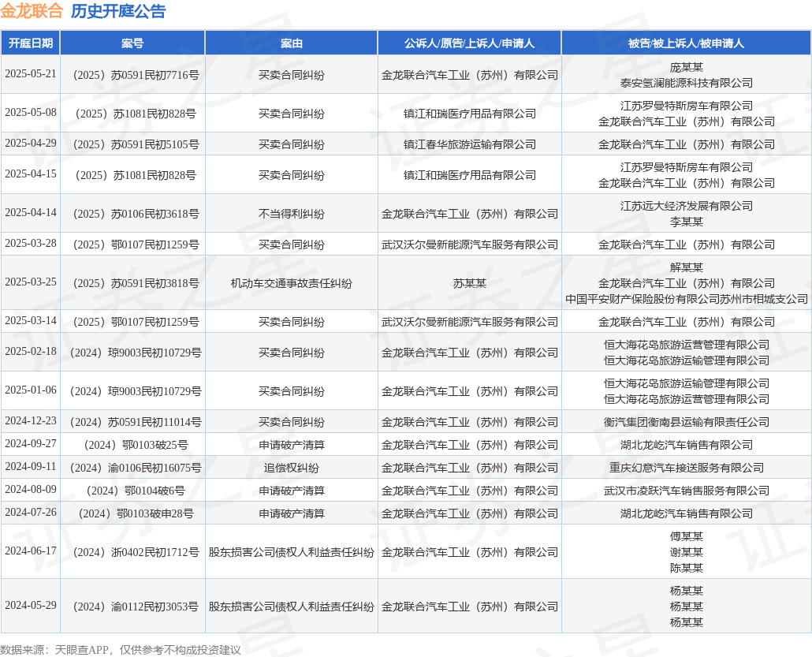Select date cell 2025-03-25

pyautogui.click(x=31, y=282)
